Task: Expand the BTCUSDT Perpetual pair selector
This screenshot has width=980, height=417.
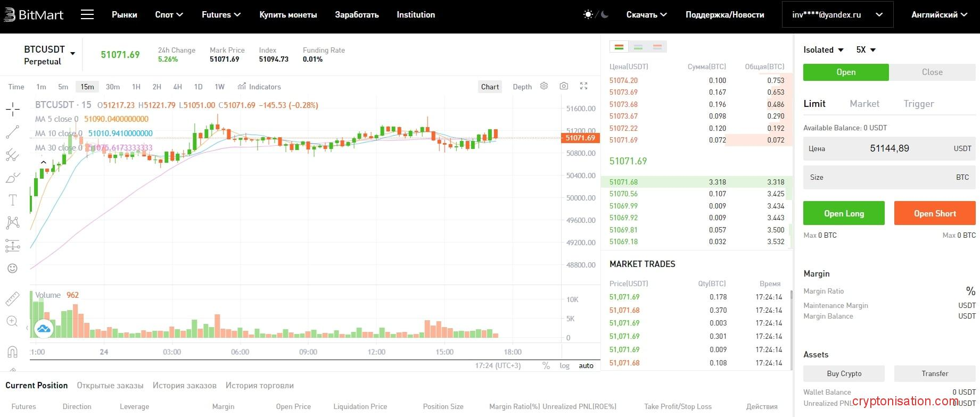Action: pos(72,54)
